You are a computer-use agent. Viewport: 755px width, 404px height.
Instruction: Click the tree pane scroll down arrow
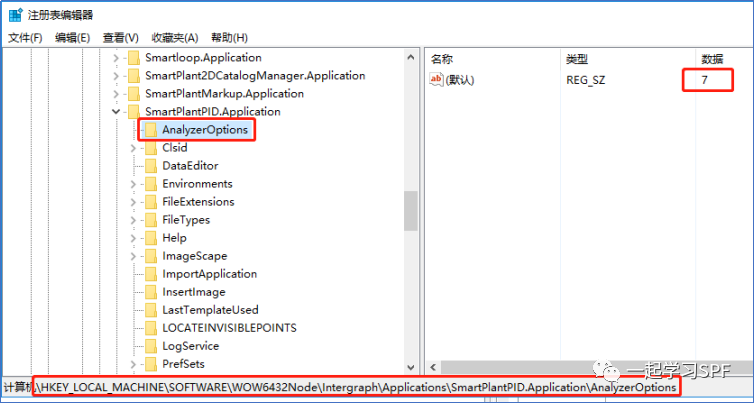coord(411,367)
